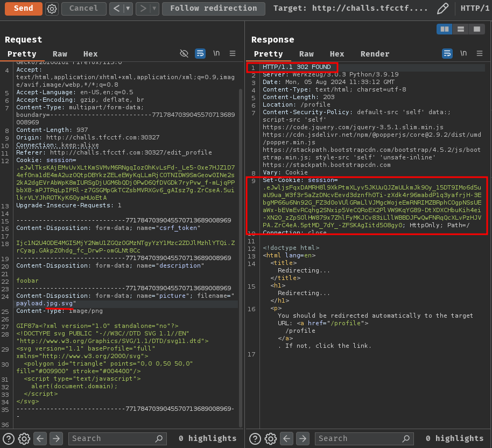The image size is (492, 448).
Task: Switch Response view to Hex tab
Action: click(337, 54)
